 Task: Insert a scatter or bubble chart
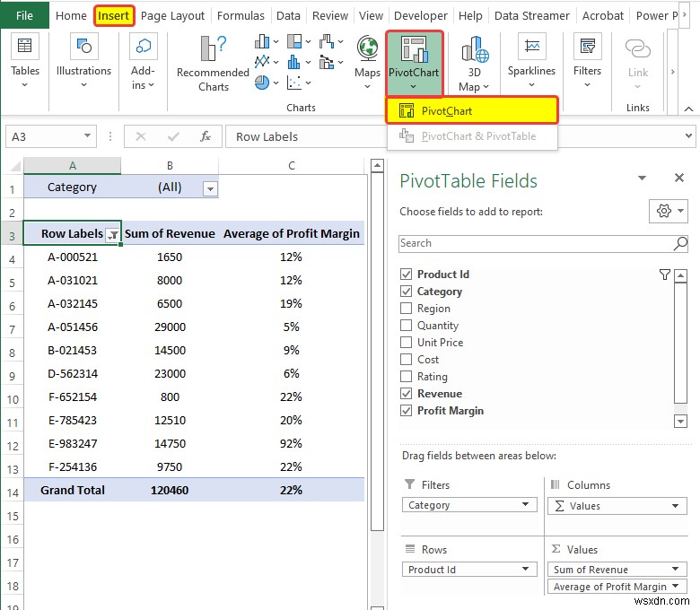point(299,83)
